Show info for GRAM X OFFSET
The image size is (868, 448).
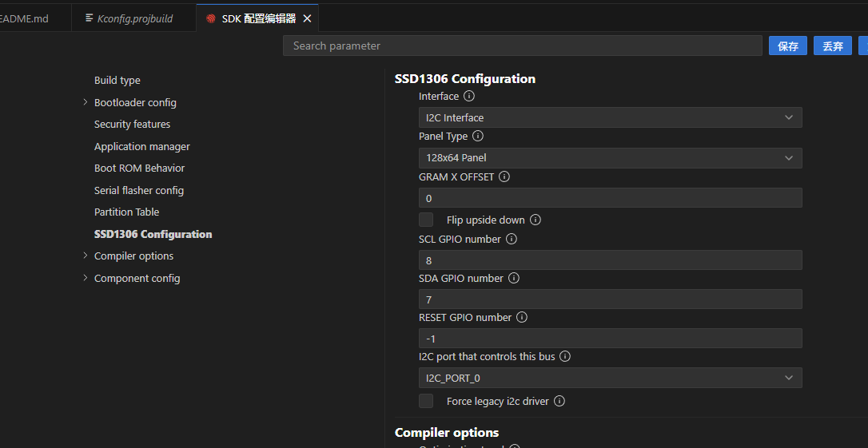pyautogui.click(x=504, y=177)
